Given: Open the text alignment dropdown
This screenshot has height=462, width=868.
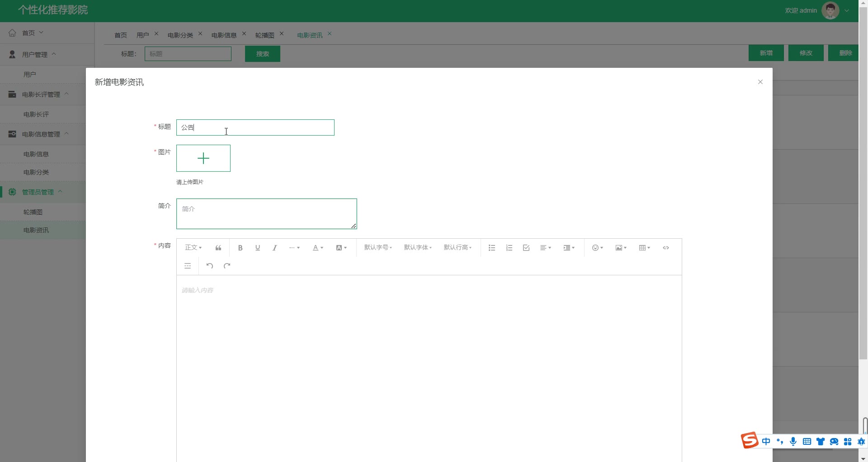Looking at the screenshot, I should click(546, 248).
